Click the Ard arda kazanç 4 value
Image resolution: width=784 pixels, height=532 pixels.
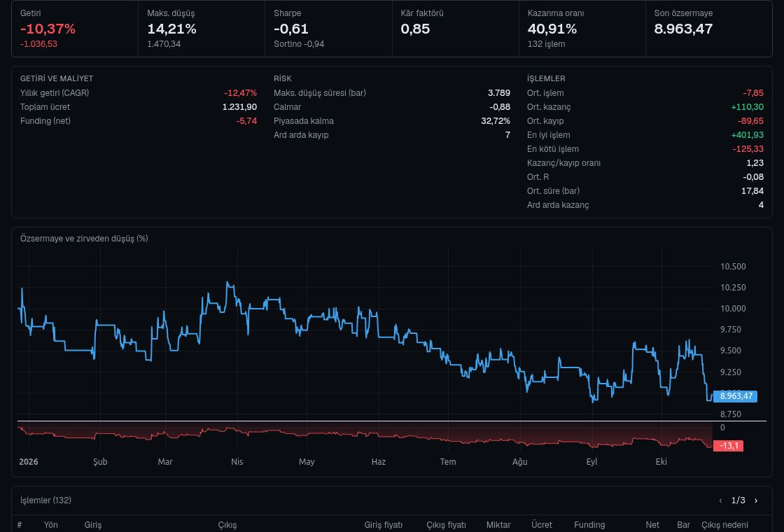click(x=761, y=205)
